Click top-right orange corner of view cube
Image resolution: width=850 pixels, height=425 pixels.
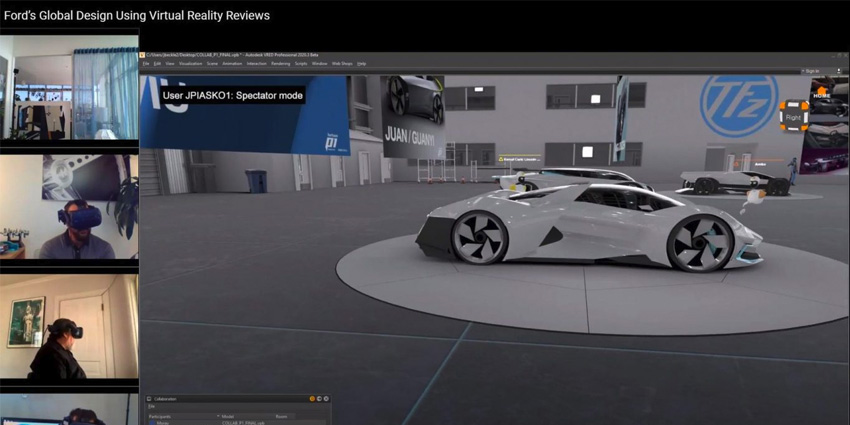coord(805,104)
